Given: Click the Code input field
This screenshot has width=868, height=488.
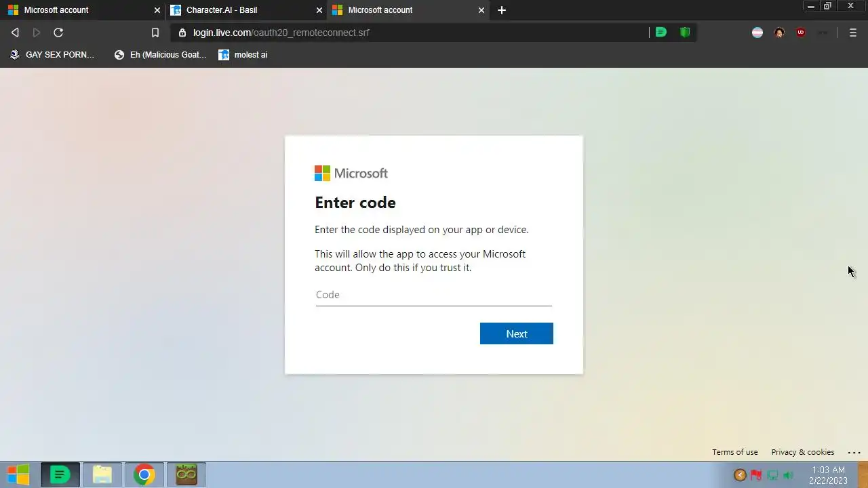Looking at the screenshot, I should tap(433, 295).
